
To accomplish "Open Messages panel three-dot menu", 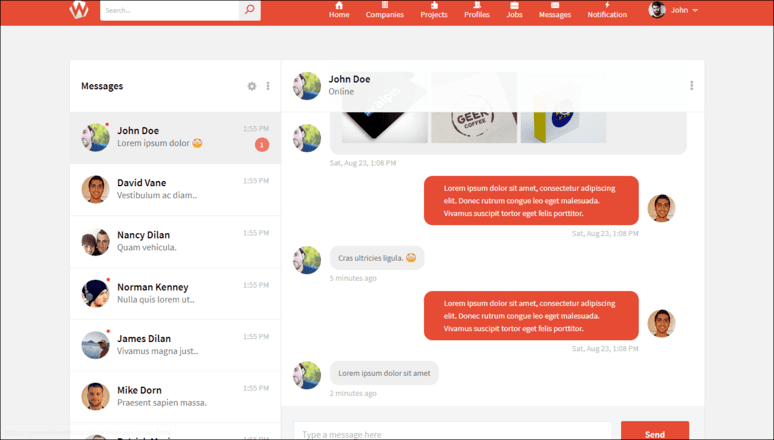I will tap(268, 86).
